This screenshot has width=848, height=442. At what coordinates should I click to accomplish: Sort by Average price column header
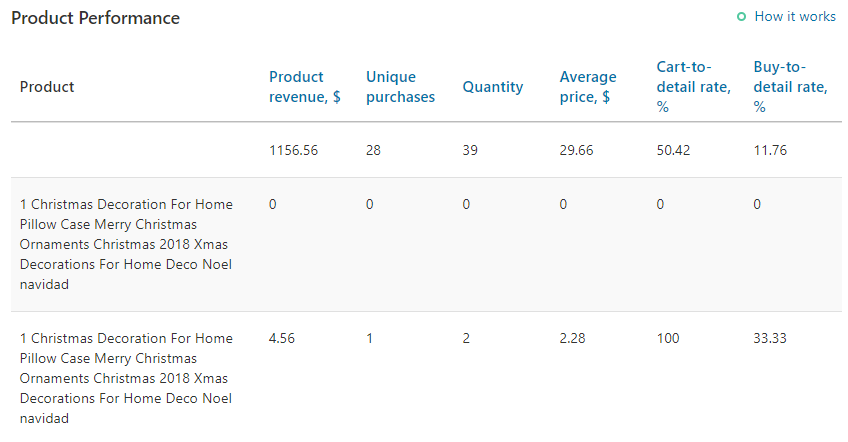pos(588,87)
